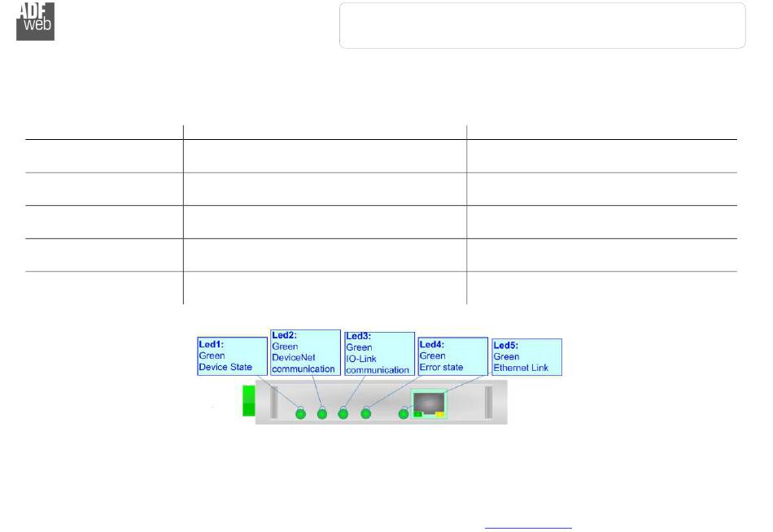Click the Ethernet port on the device
Screen dimensions: 773x532
pyautogui.click(x=430, y=403)
